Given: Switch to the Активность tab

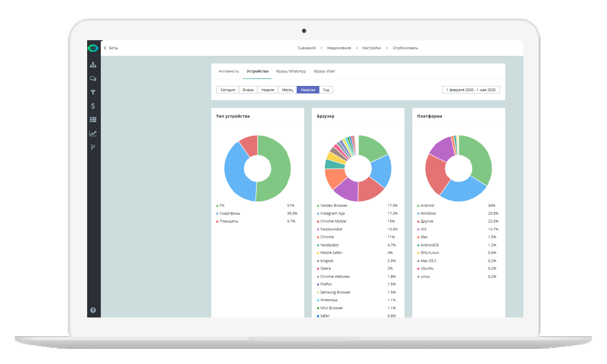Looking at the screenshot, I should click(x=228, y=71).
